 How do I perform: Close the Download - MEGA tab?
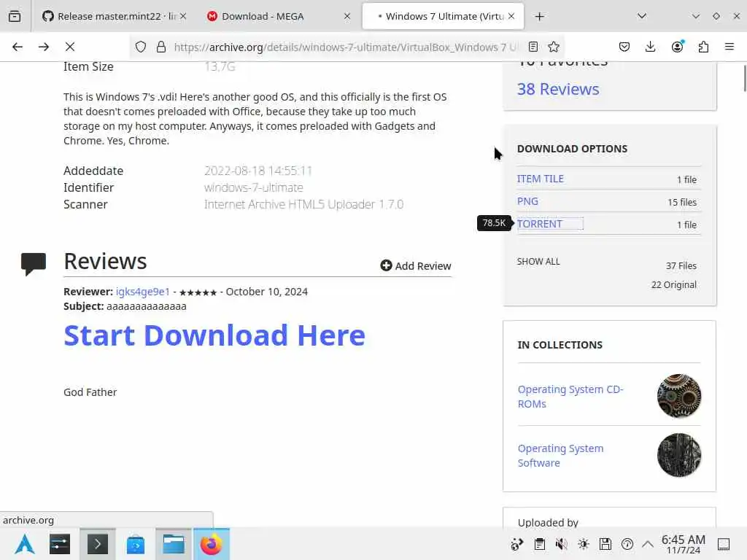(347, 16)
